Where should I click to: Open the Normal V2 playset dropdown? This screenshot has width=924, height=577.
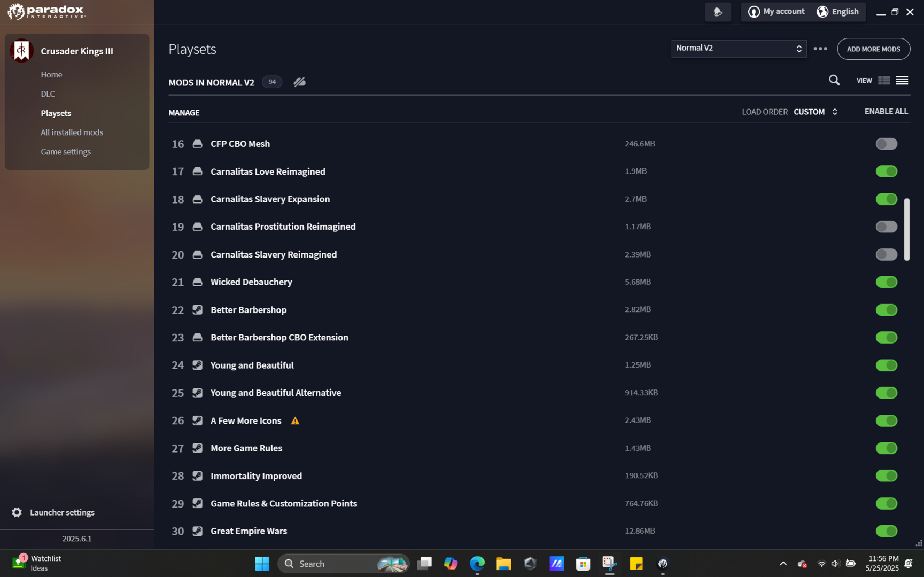739,49
